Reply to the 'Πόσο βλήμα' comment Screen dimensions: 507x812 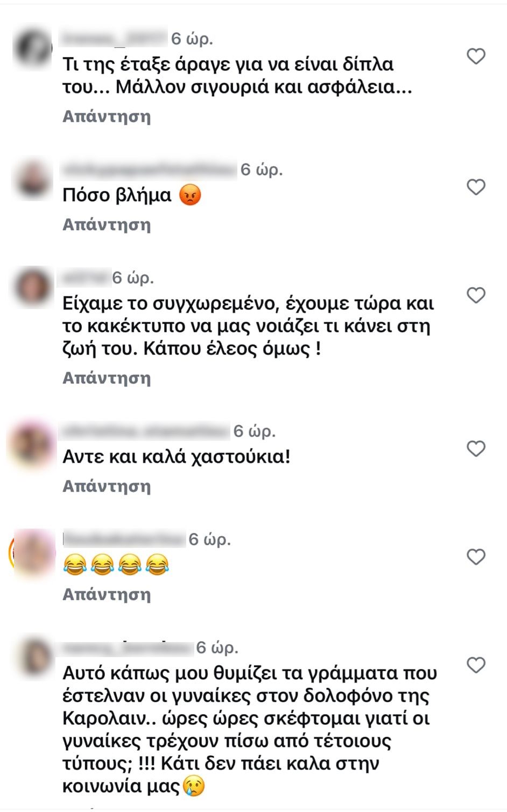click(107, 224)
